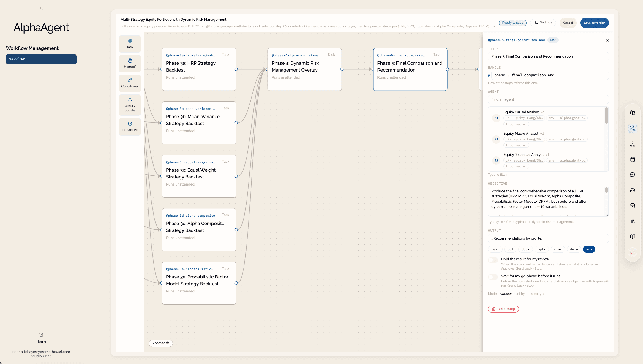Toggle Hold the result for my review

tap(493, 260)
